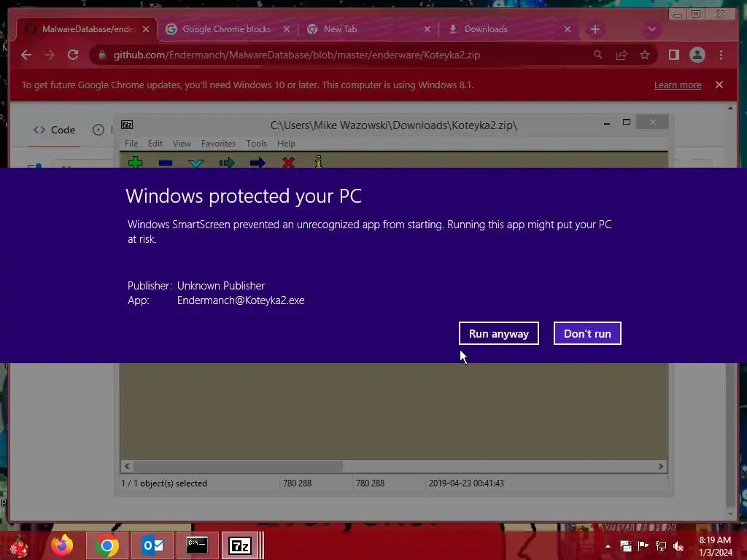The width and height of the screenshot is (747, 560).
Task: Open the 7-Zip Edit menu
Action: 155,144
